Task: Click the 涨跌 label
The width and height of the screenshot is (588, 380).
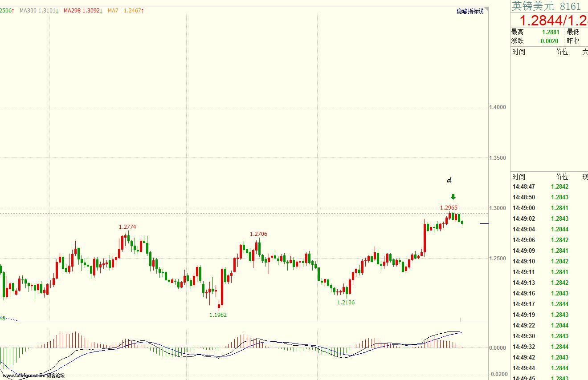Action: 518,40
